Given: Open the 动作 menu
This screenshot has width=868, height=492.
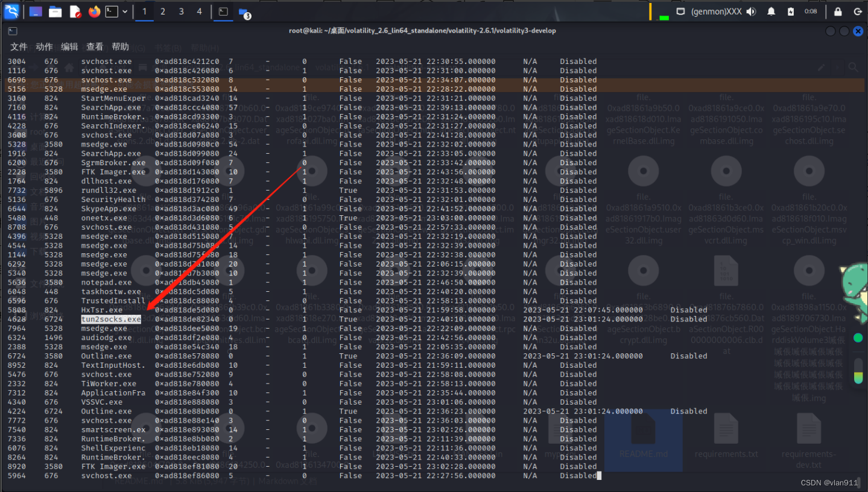Looking at the screenshot, I should coord(44,46).
